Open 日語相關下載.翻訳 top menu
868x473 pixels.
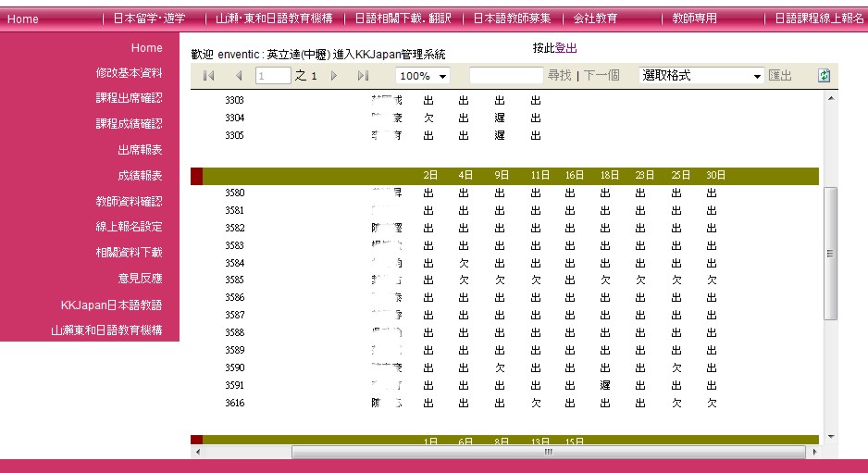(x=403, y=19)
